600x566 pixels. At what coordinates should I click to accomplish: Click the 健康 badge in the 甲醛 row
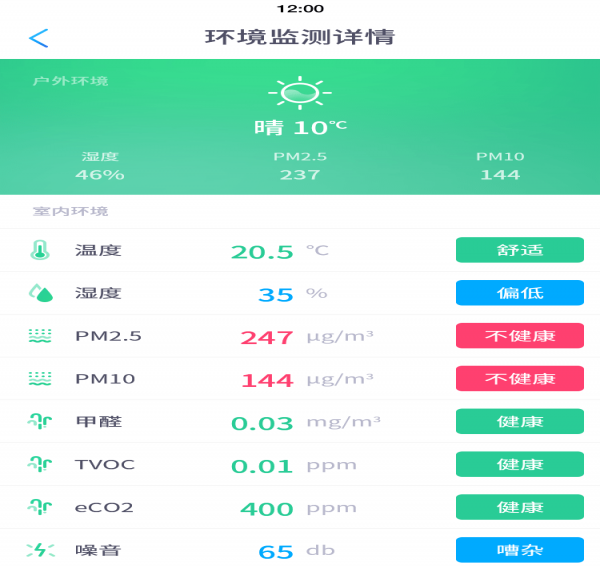(520, 422)
